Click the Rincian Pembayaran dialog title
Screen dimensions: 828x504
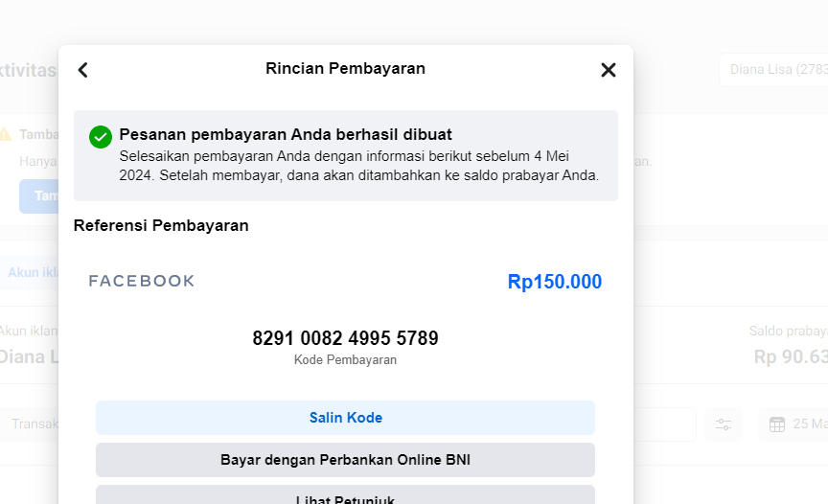(345, 69)
